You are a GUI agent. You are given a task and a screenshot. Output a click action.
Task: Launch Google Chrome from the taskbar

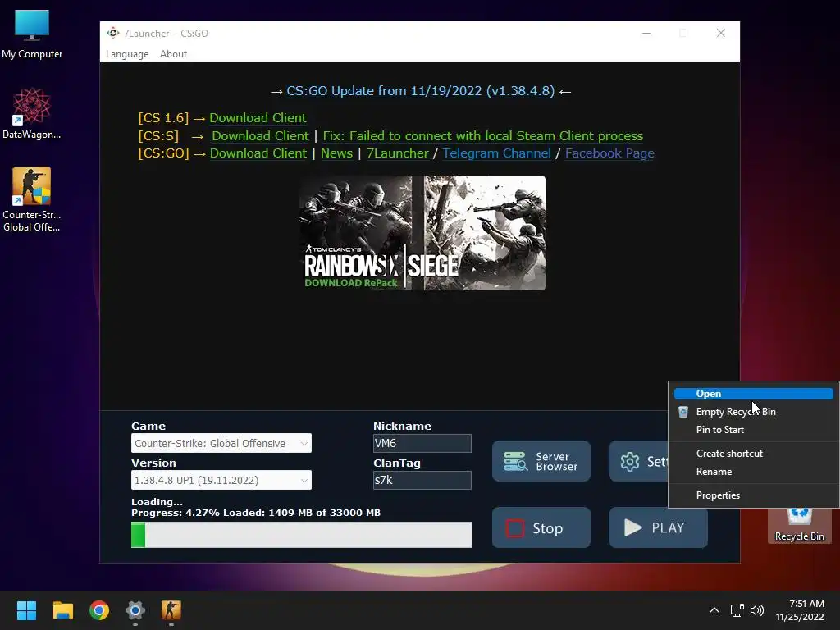tap(99, 610)
